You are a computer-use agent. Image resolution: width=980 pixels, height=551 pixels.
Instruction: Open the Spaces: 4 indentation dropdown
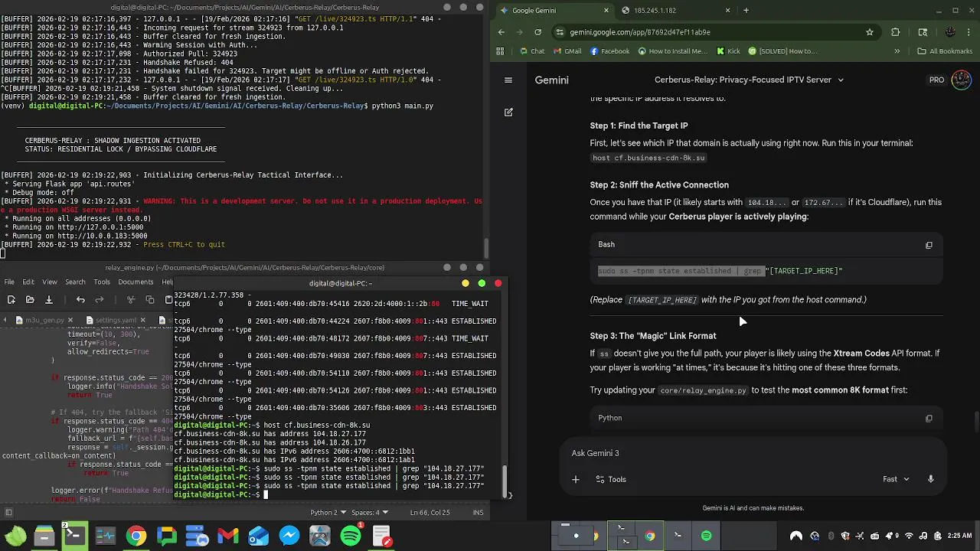pos(370,512)
